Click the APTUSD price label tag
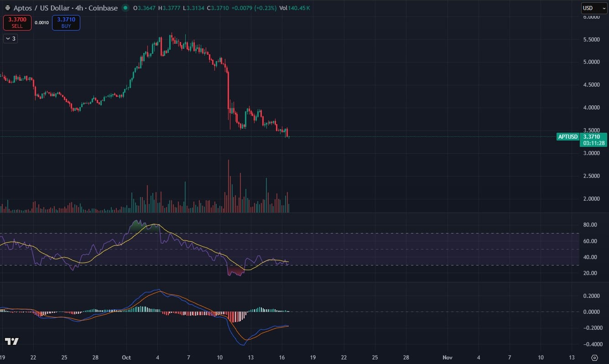Viewport: 609px width, 364px height. click(x=567, y=137)
